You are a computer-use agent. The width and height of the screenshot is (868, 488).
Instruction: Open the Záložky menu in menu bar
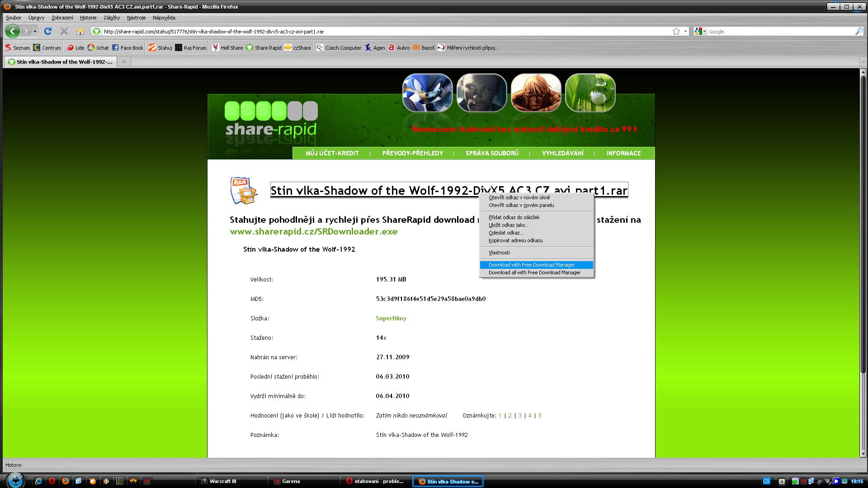tap(112, 18)
